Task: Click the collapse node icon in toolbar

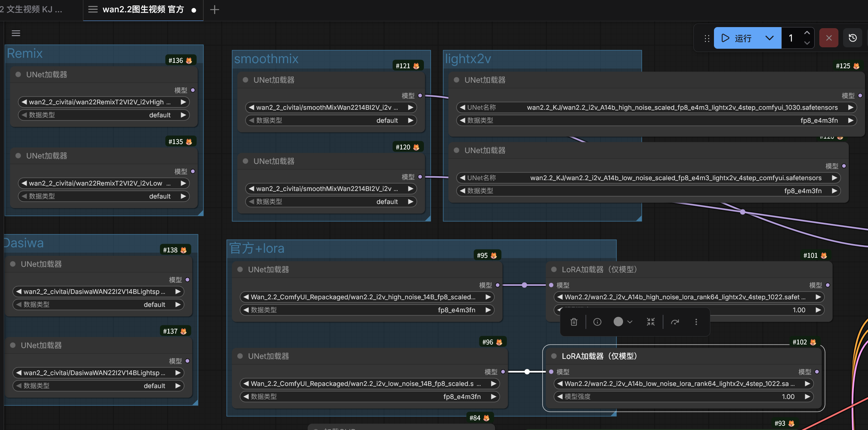Action: [650, 322]
